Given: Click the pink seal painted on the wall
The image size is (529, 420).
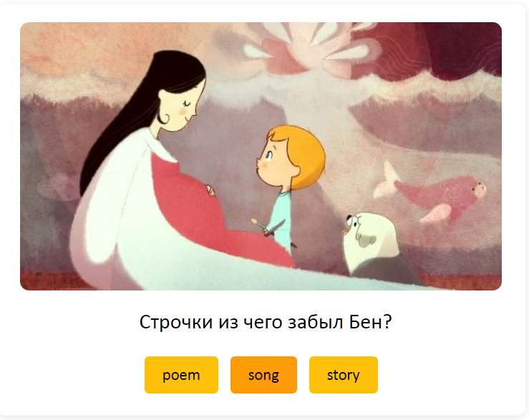Looking at the screenshot, I should [435, 194].
